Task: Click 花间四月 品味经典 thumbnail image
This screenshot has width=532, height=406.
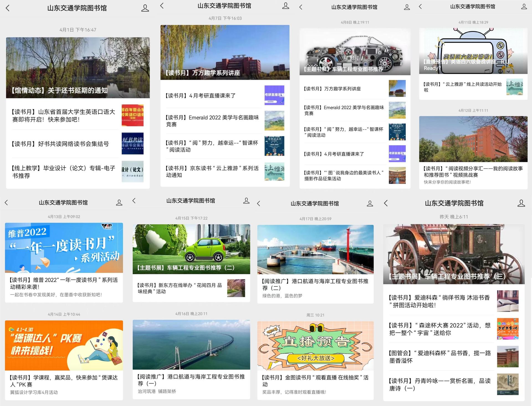Action: click(236, 288)
